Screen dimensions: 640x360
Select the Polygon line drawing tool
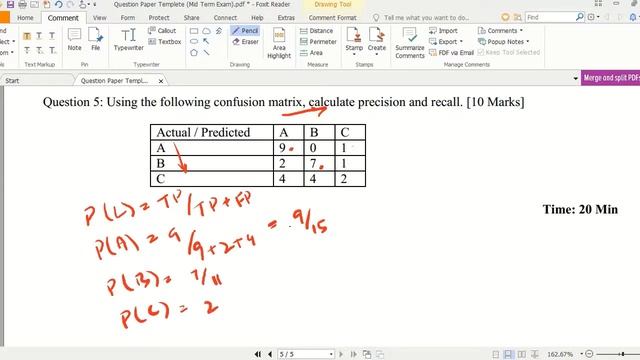tap(219, 31)
